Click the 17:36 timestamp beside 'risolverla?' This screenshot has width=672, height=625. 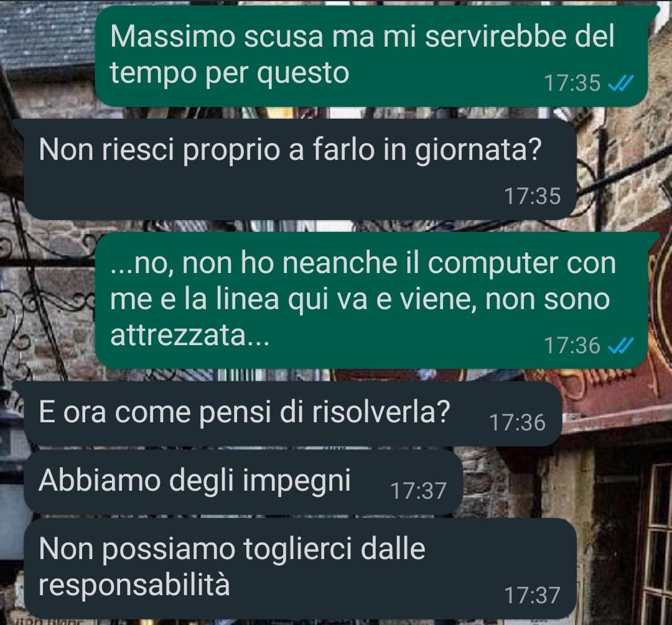click(x=517, y=422)
